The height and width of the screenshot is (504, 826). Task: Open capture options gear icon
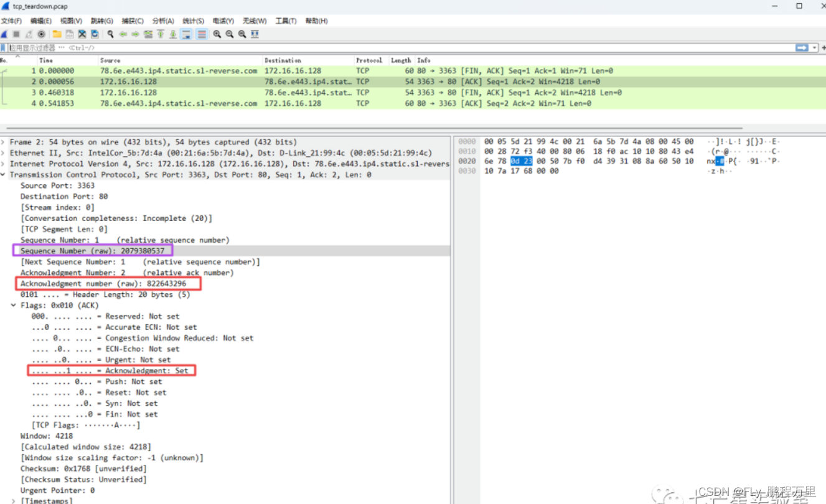click(41, 34)
